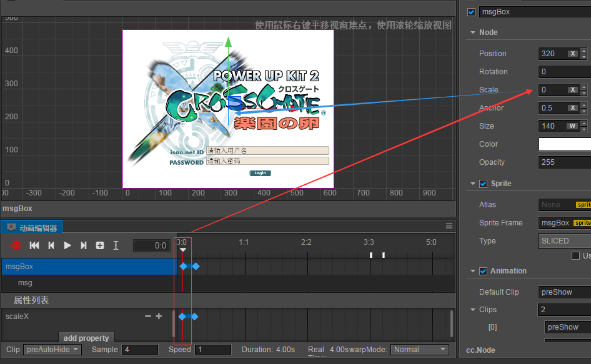Image resolution: width=591 pixels, height=364 pixels.
Task: Click the Speed input field
Action: (213, 350)
